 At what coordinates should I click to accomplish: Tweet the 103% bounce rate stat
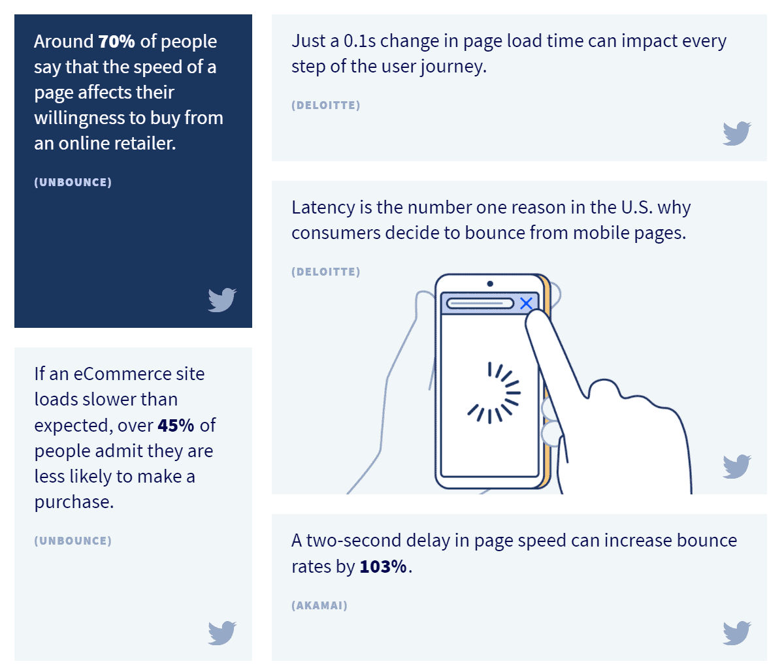pyautogui.click(x=736, y=633)
